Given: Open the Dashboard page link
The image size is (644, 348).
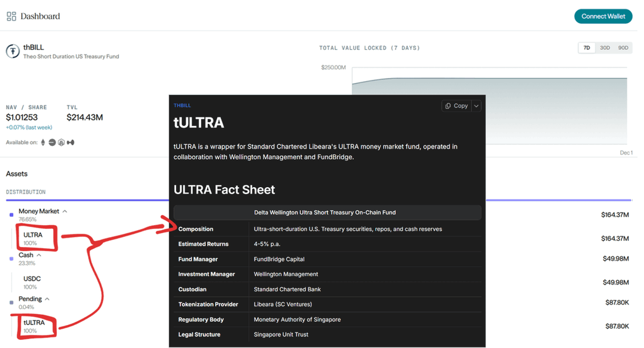Looking at the screenshot, I should [40, 16].
